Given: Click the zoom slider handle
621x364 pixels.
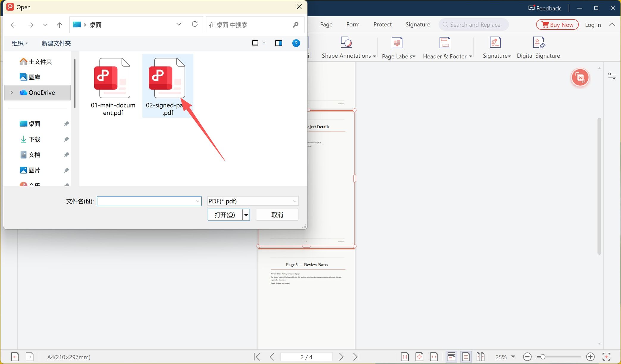Looking at the screenshot, I should [x=542, y=357].
